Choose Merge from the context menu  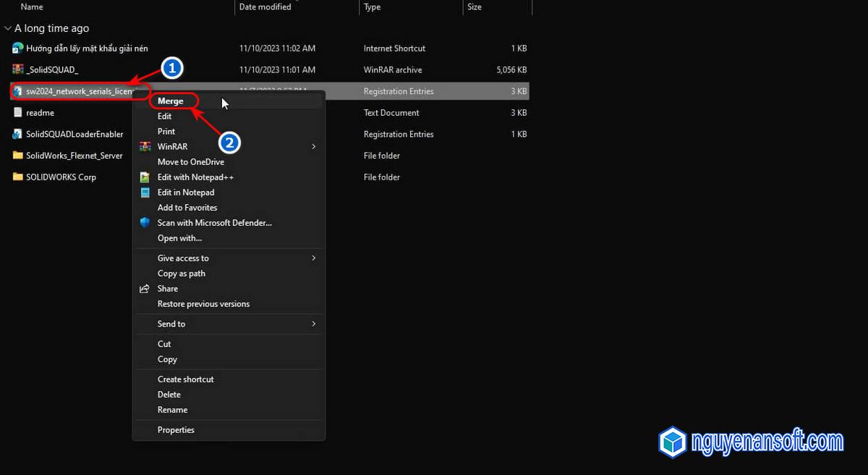(x=171, y=101)
